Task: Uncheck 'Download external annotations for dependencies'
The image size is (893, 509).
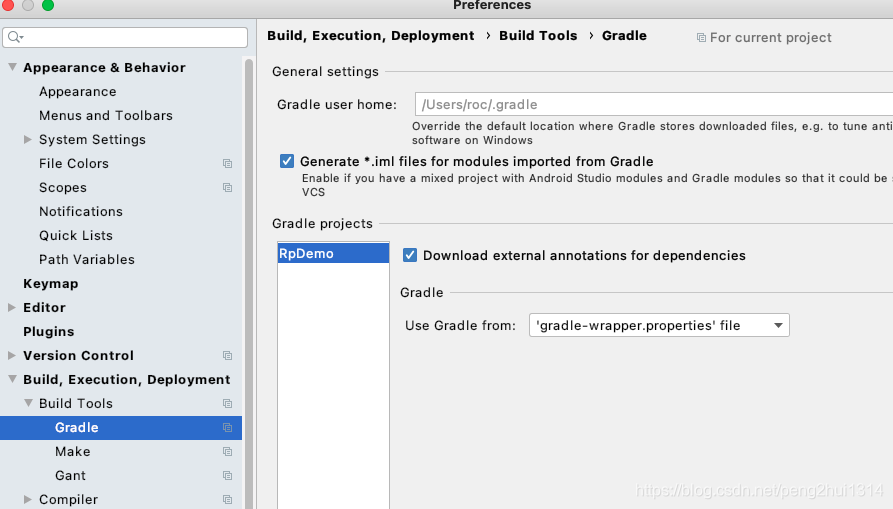Action: click(x=409, y=255)
